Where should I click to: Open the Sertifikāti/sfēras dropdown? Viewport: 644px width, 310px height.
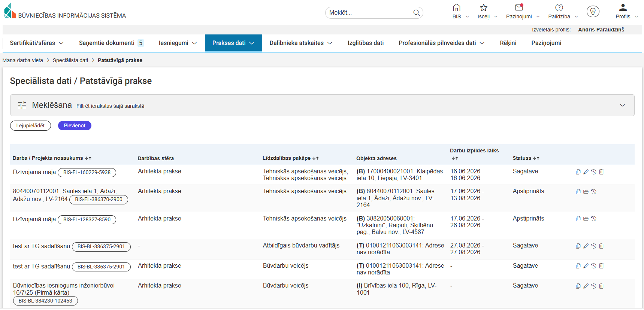(x=37, y=43)
